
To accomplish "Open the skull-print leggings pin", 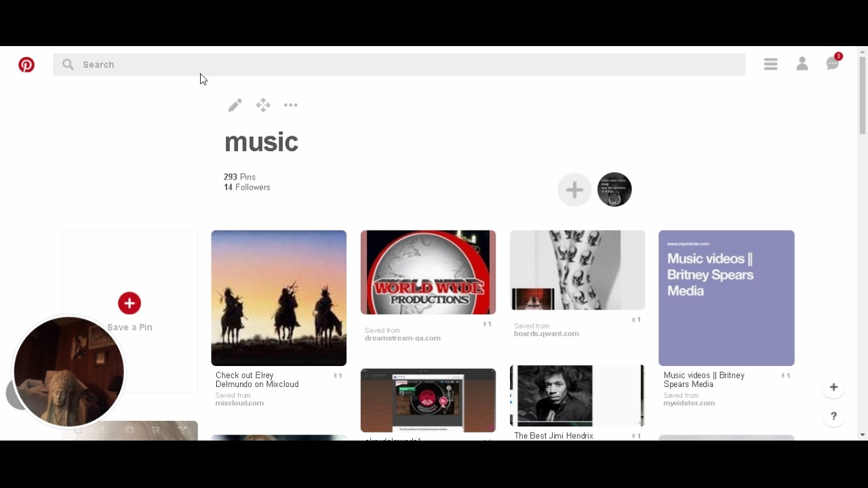I will (577, 270).
